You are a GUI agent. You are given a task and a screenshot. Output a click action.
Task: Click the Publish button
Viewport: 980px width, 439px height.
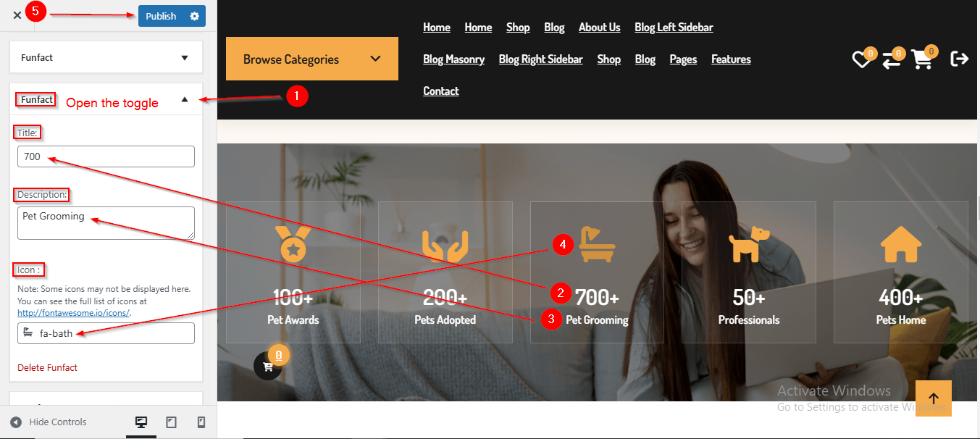click(161, 16)
